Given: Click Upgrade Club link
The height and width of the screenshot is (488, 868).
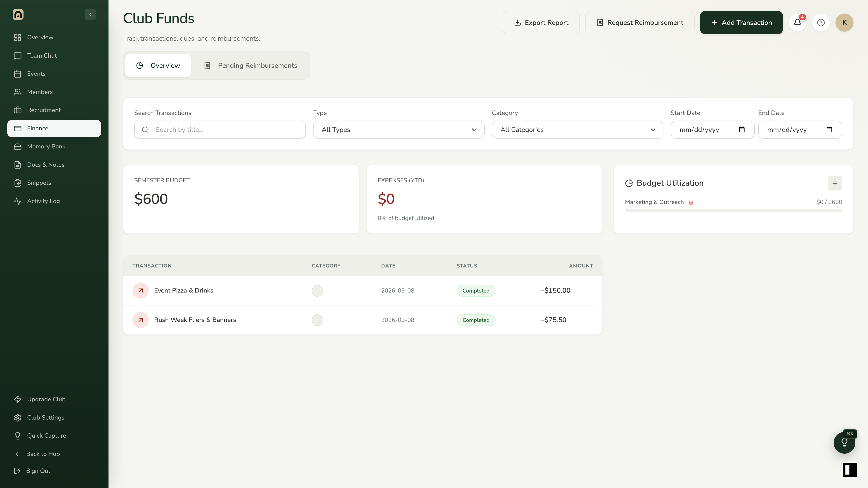Looking at the screenshot, I should 54,399.
